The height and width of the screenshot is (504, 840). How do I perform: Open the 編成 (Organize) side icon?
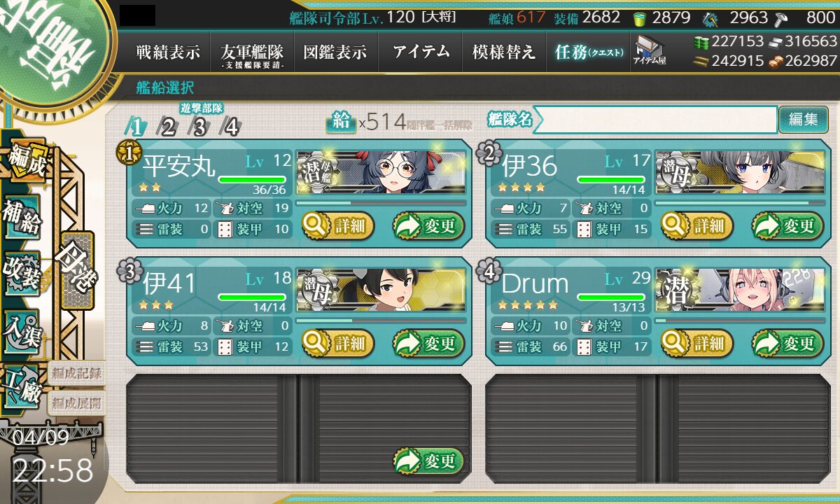25,162
